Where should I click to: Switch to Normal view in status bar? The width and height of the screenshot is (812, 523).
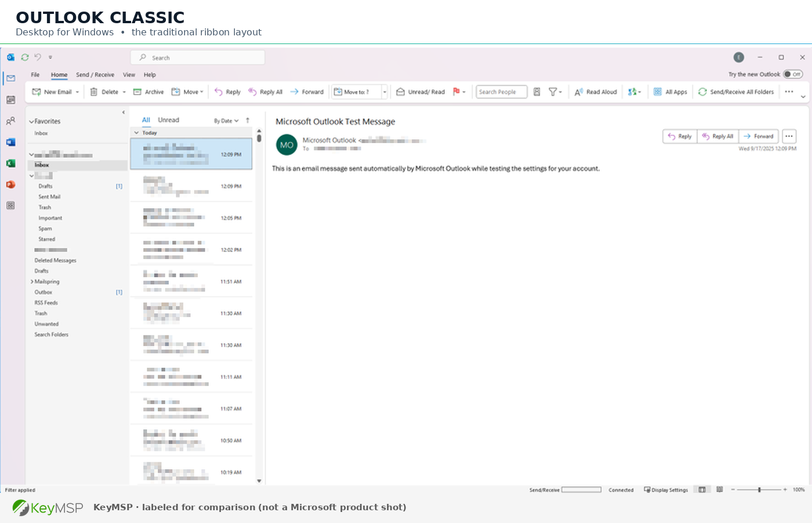click(x=702, y=490)
